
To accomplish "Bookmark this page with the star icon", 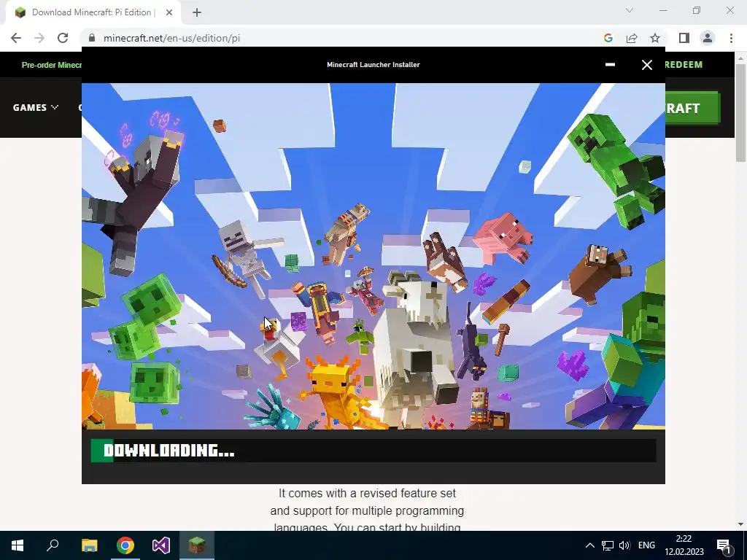I will (655, 38).
